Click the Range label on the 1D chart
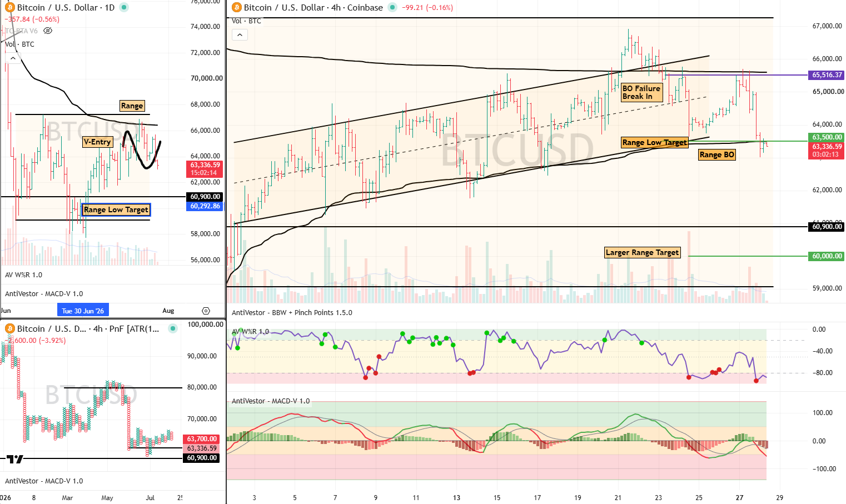The width and height of the screenshot is (846, 504). coord(132,106)
